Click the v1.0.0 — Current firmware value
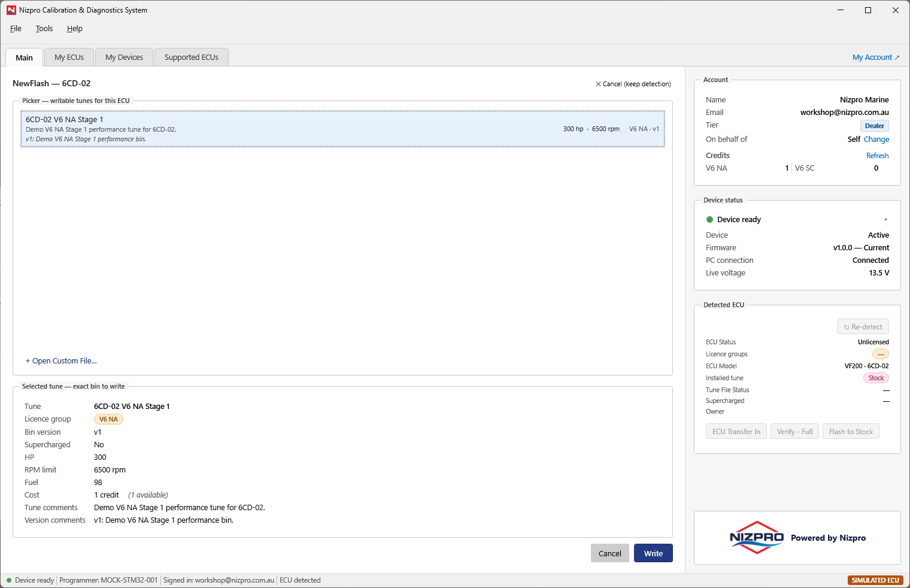Screen dimensions: 910x588 coord(861,248)
